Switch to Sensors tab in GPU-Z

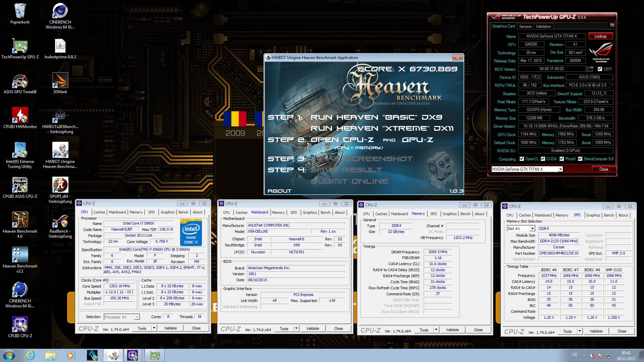(525, 26)
